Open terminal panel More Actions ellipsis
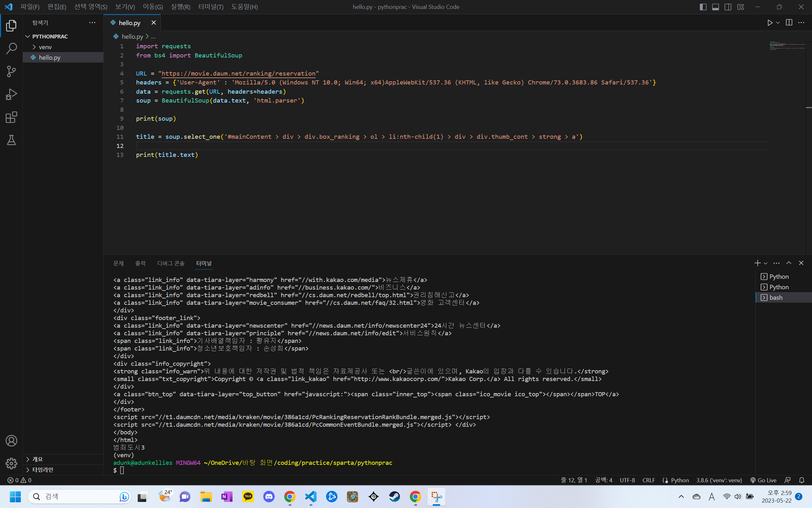812x508 pixels. (x=776, y=263)
